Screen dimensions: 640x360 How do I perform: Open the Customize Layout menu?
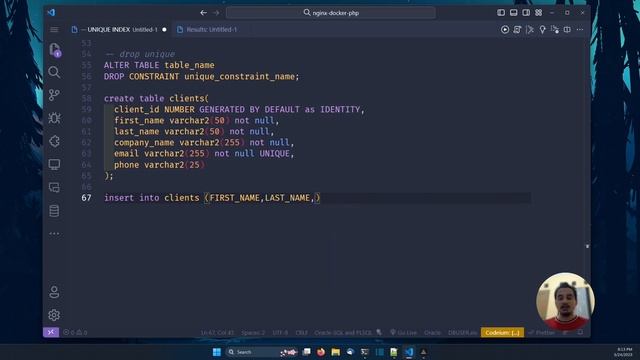pos(539,13)
